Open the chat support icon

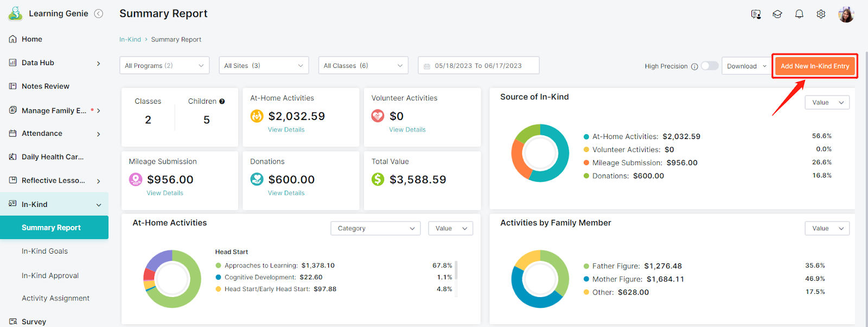click(756, 14)
